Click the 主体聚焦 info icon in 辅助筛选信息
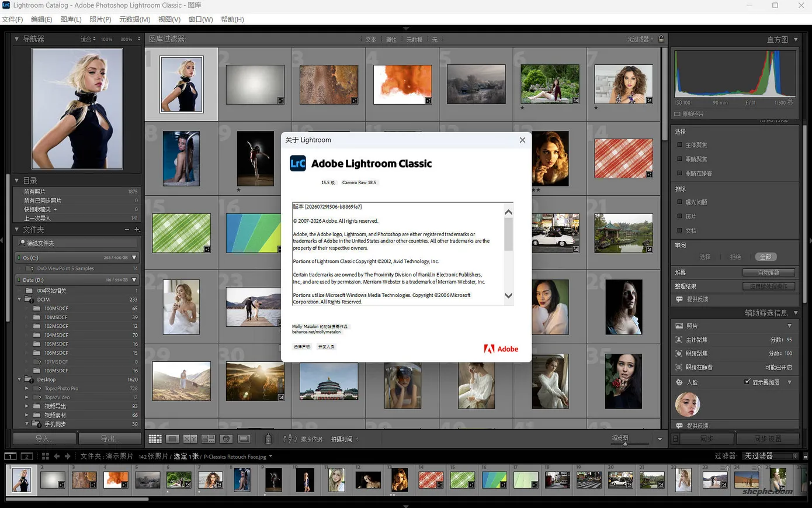812x508 pixels. coord(679,340)
